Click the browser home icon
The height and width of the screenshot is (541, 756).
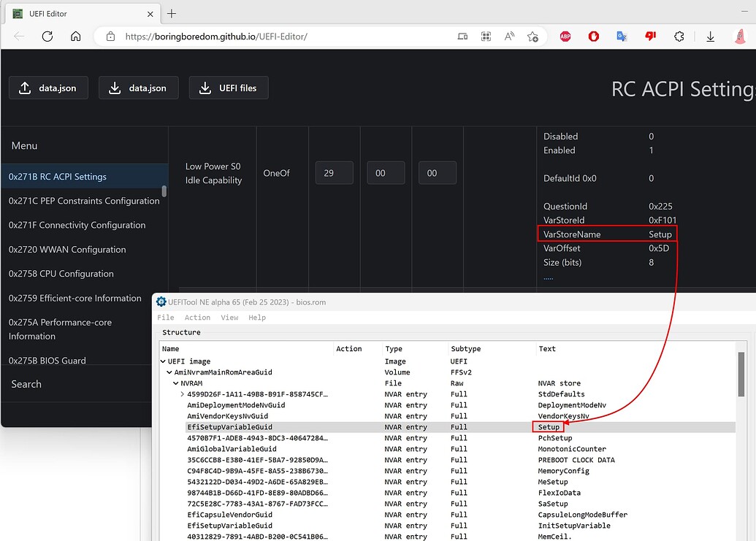coord(76,37)
